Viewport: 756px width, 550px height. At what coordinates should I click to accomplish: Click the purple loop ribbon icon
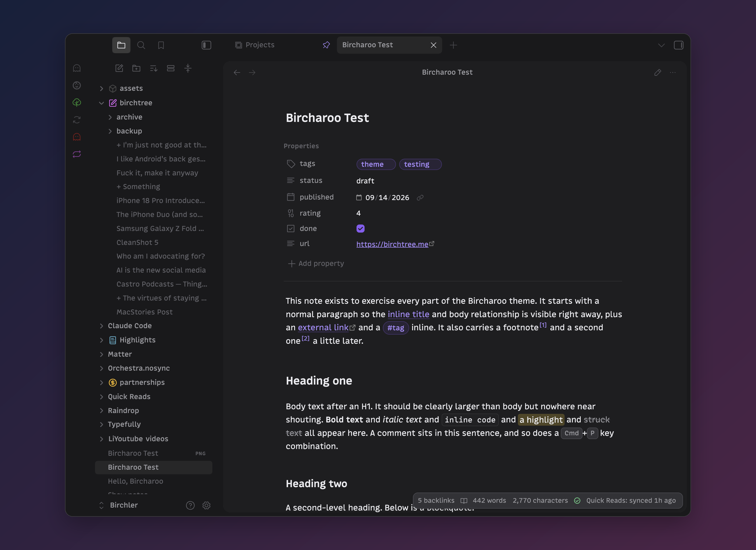[77, 154]
